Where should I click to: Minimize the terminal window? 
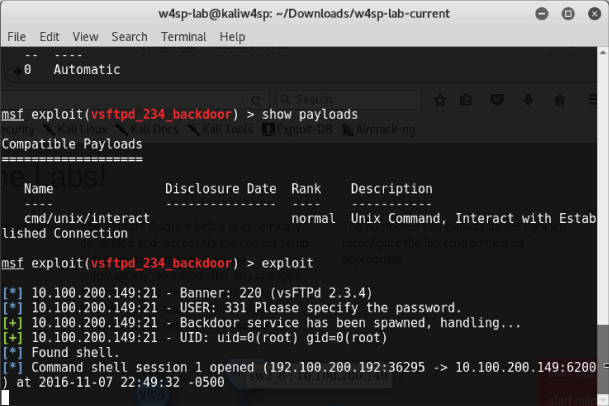[x=542, y=14]
